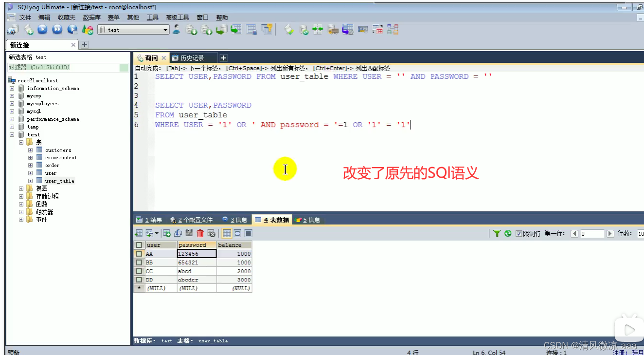Click the password cell abcd
Viewport: 644px width, 355px height.
[197, 271]
